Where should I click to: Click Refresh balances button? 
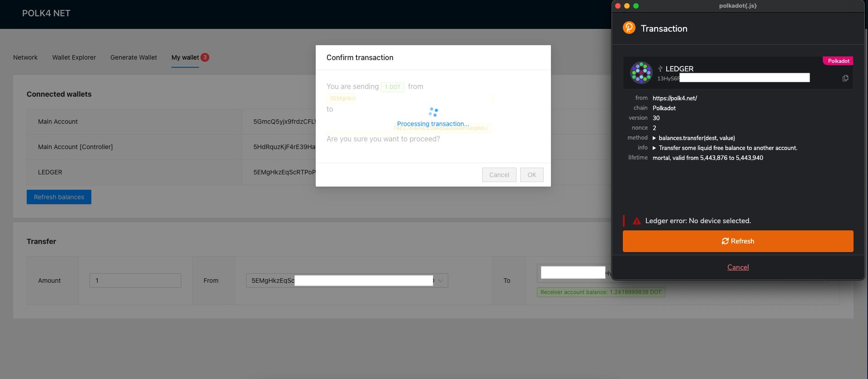click(x=59, y=197)
